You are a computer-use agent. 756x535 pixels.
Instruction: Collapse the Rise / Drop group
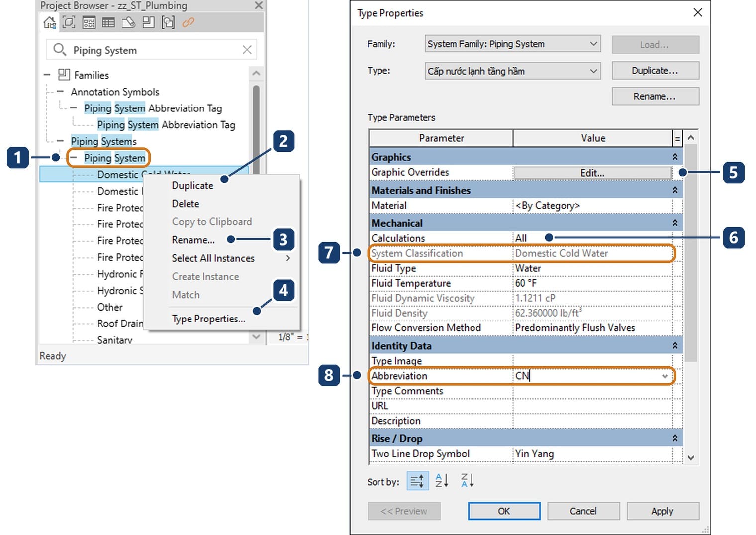point(675,438)
